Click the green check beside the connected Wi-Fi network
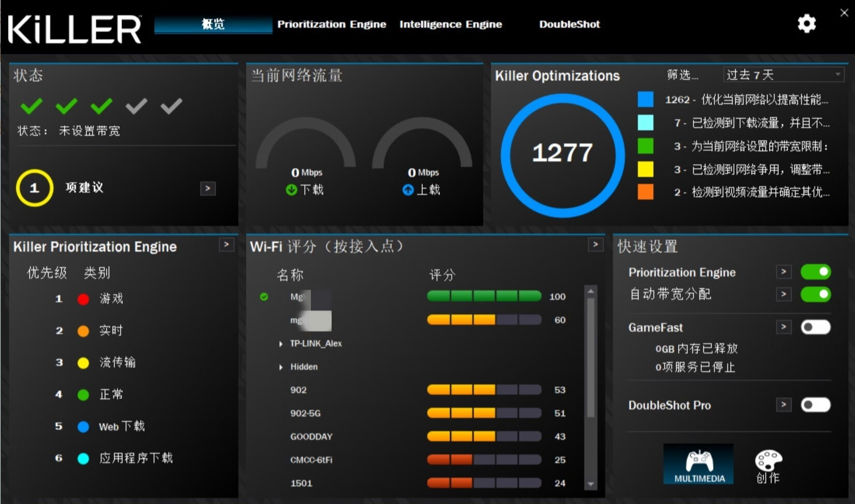This screenshot has height=504, width=855. (x=265, y=297)
